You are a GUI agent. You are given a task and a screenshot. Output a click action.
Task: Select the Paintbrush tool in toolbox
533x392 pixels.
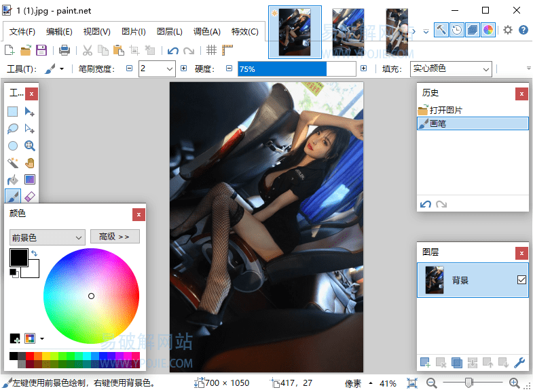13,196
